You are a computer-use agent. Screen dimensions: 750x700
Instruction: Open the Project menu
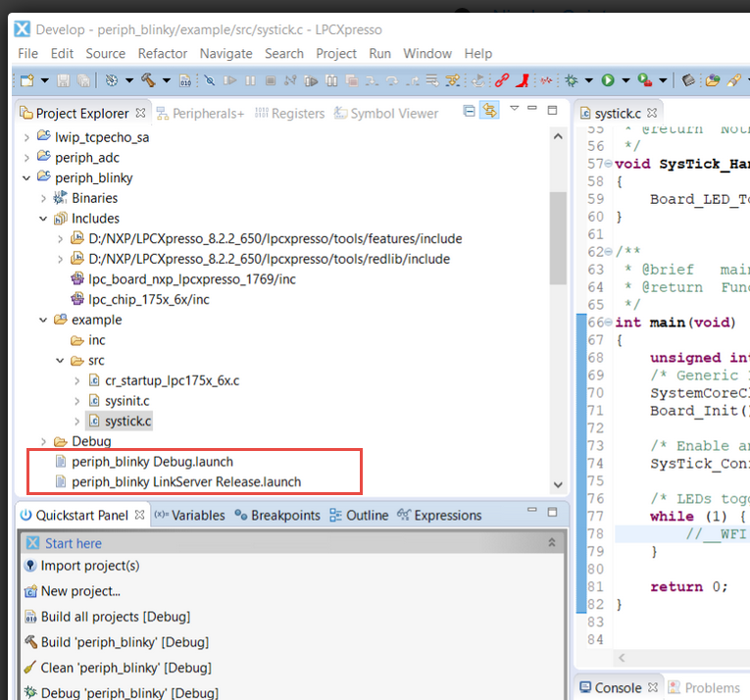[336, 54]
